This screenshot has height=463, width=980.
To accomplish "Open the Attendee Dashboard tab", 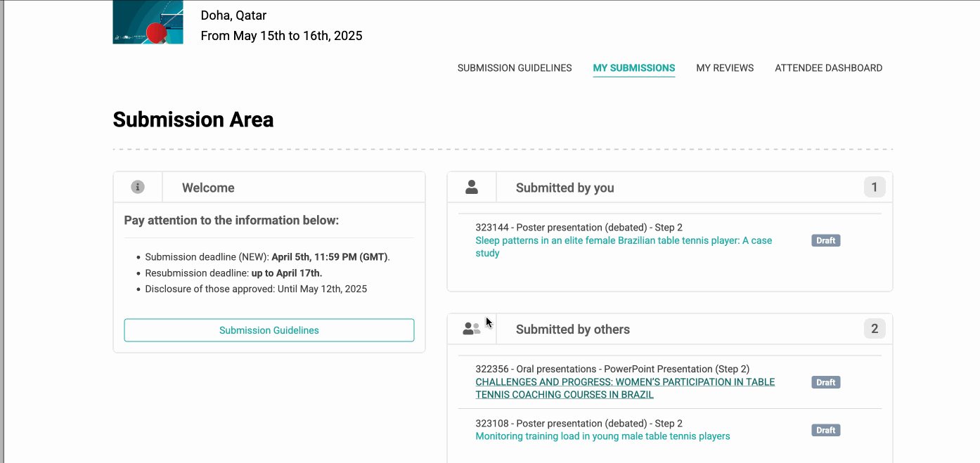I will (x=829, y=68).
